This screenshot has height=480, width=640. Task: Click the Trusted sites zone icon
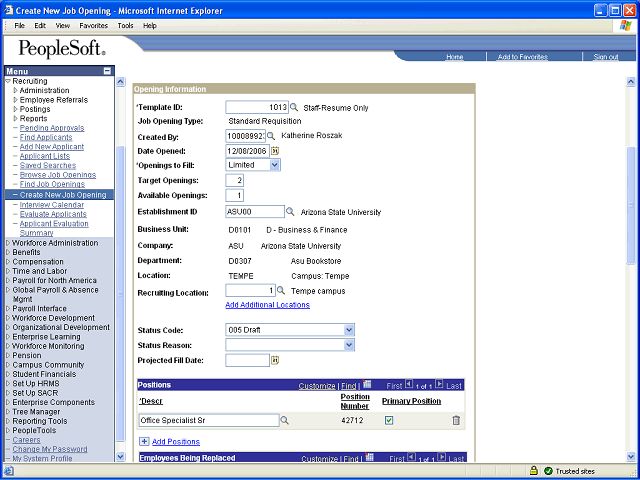point(548,471)
